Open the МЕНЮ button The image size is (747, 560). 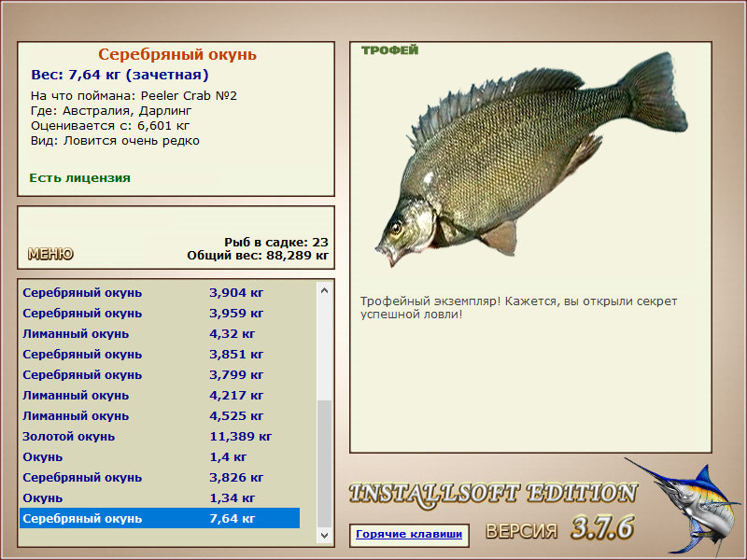coord(50,254)
